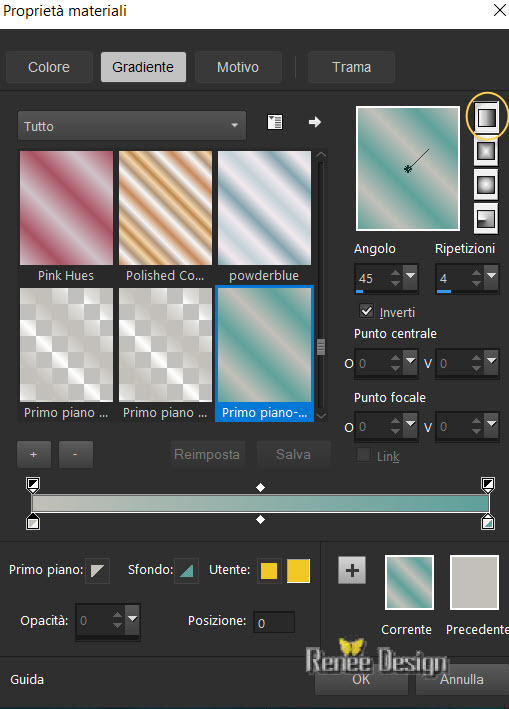Viewport: 509px width, 709px height.
Task: Select the linear gradient style icon
Action: (486, 118)
